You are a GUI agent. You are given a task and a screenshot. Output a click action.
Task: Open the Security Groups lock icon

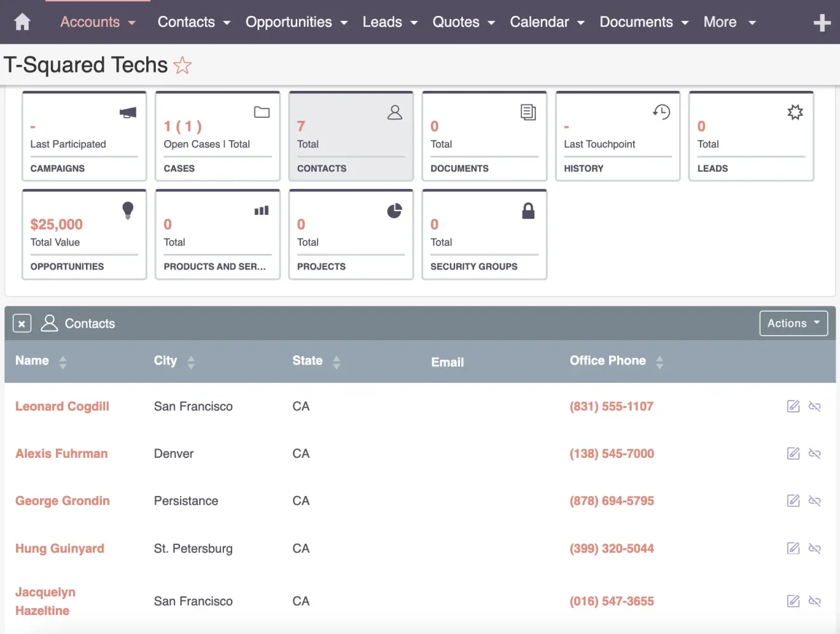tap(528, 210)
